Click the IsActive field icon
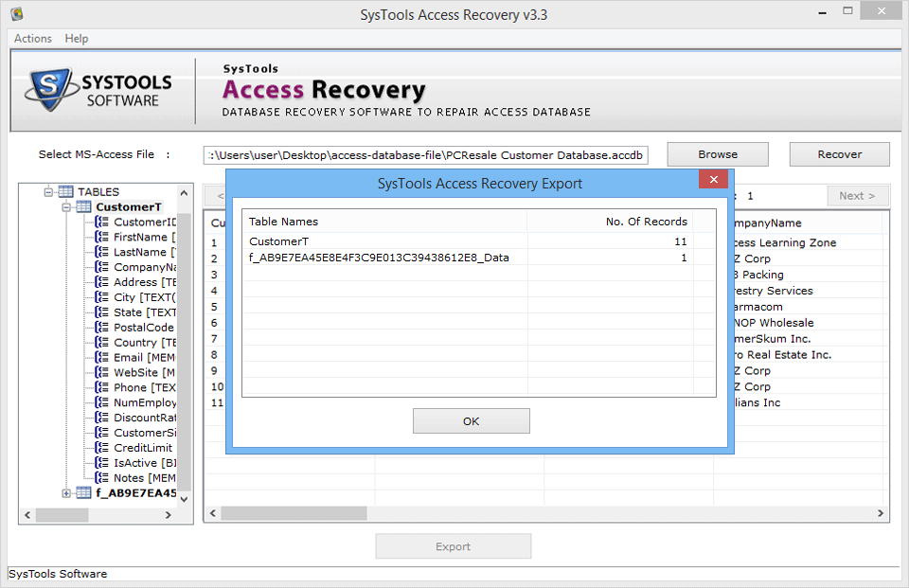 101,463
